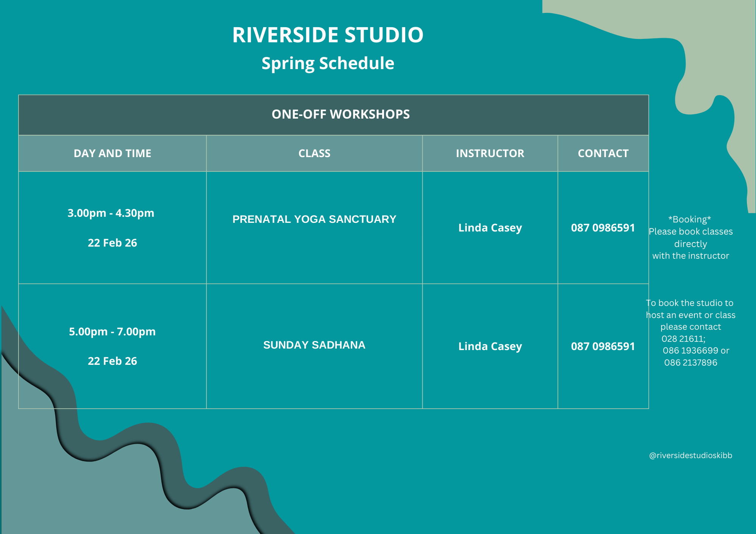Select the ONE-OFF WORKSHOPS header banner

click(x=341, y=114)
